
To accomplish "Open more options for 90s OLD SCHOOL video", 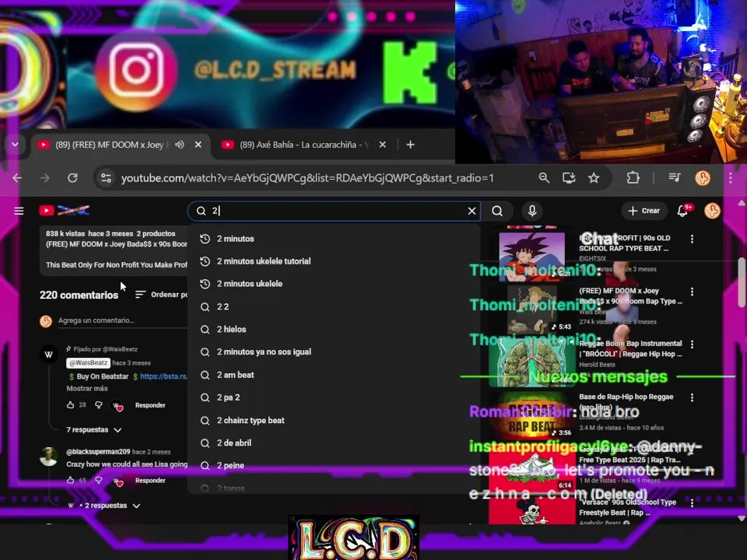I will pyautogui.click(x=692, y=239).
